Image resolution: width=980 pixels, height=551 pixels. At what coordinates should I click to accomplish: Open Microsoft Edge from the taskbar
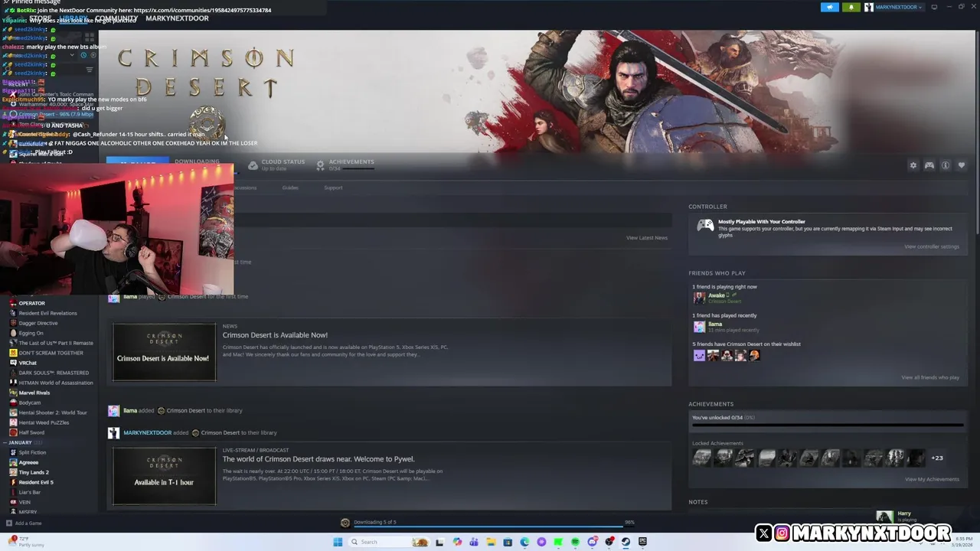(x=524, y=542)
